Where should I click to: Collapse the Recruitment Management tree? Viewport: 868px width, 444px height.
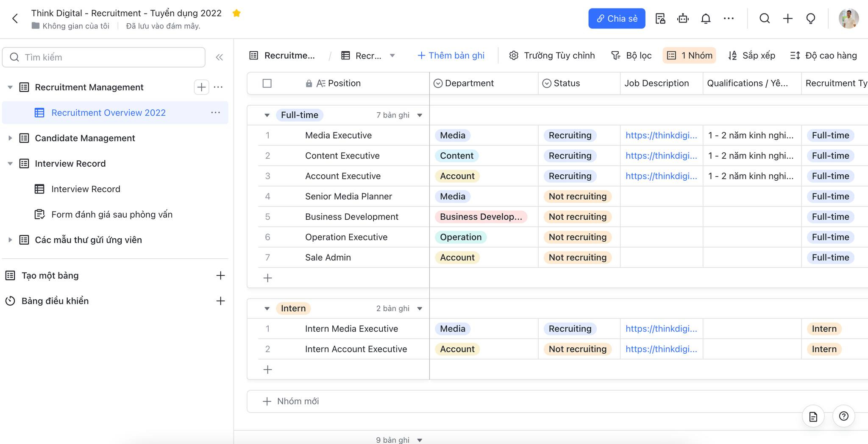point(10,87)
